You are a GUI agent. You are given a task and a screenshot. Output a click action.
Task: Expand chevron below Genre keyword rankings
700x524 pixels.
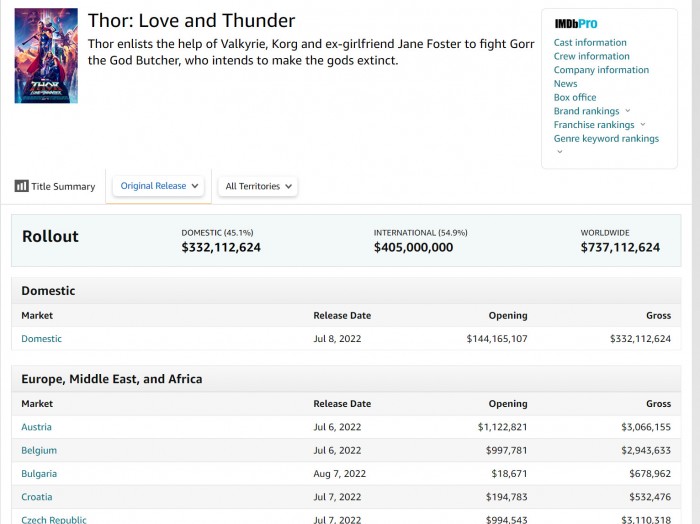pos(559,152)
